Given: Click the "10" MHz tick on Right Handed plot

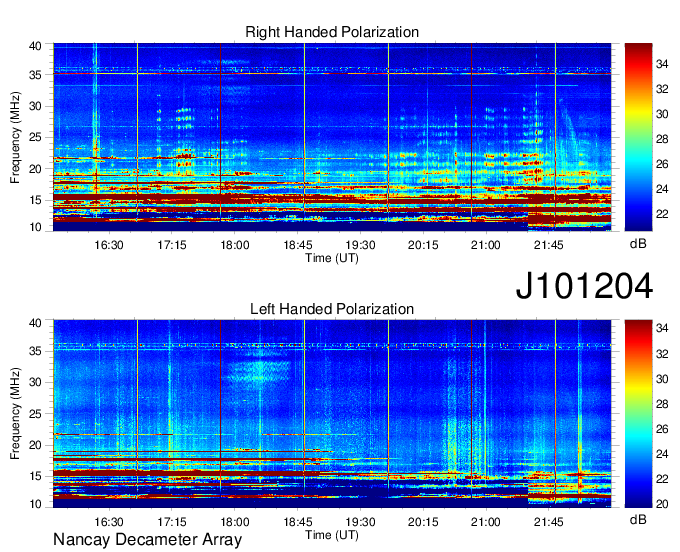Looking at the screenshot, I should tap(36, 227).
